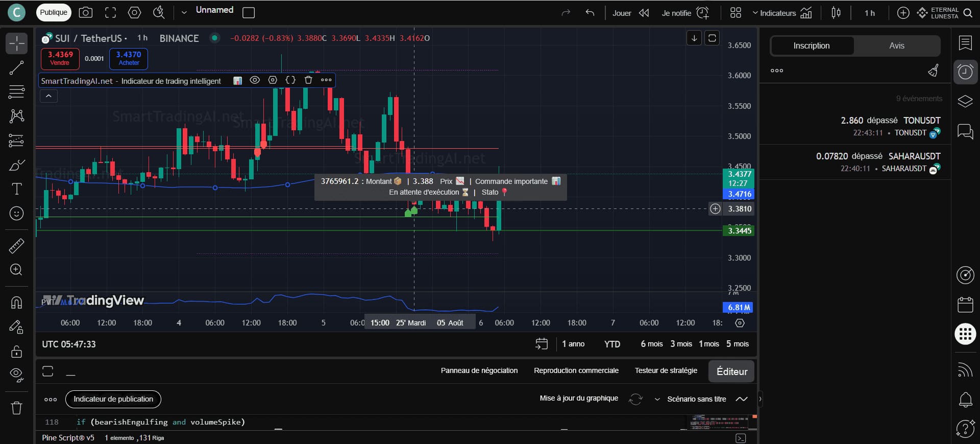980x444 pixels.
Task: Click the sync refresh button above chart
Action: [712, 38]
